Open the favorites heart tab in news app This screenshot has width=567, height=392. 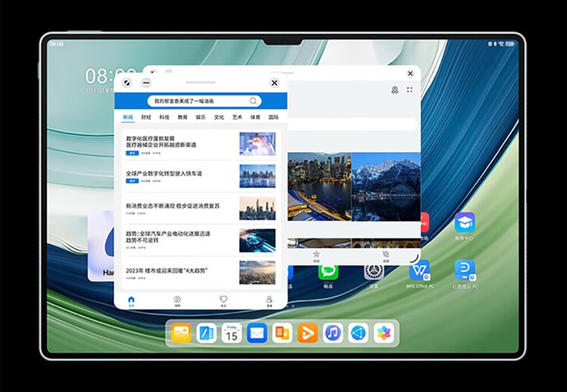(x=223, y=300)
